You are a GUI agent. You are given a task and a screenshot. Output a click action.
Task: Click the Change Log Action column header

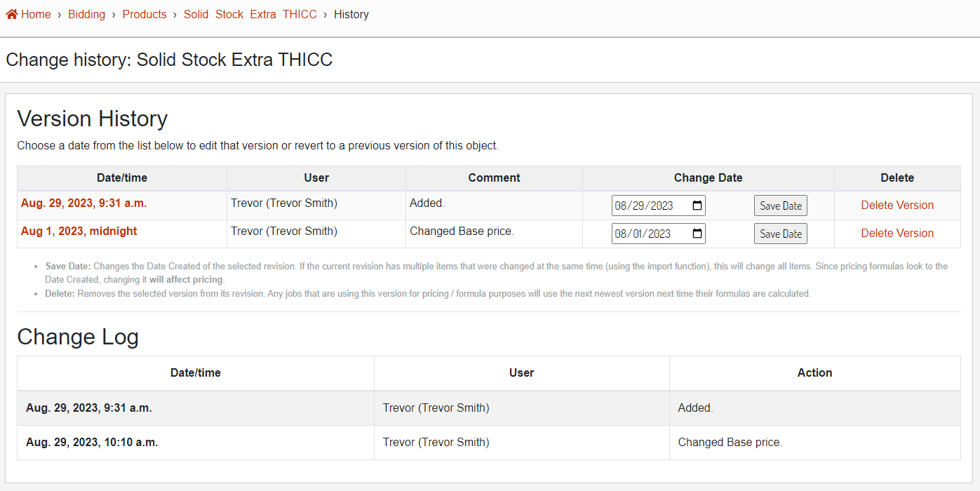click(x=814, y=373)
